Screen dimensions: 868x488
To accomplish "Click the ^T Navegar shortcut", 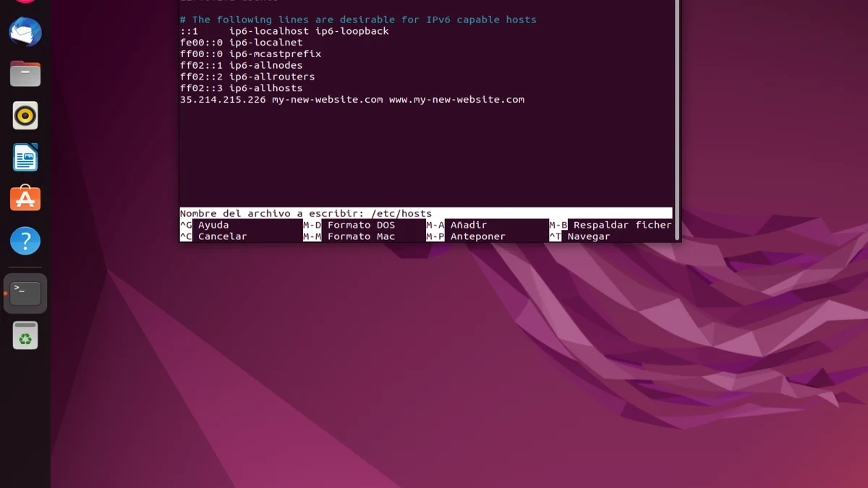I will coord(579,236).
